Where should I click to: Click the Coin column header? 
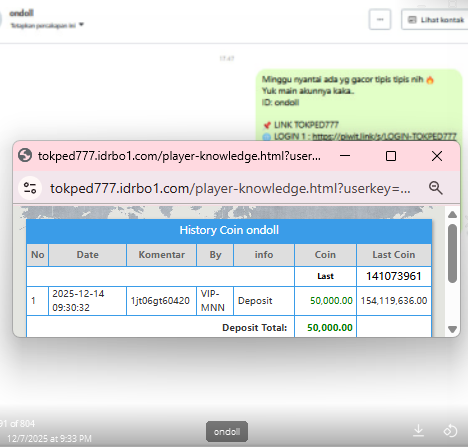tap(325, 255)
